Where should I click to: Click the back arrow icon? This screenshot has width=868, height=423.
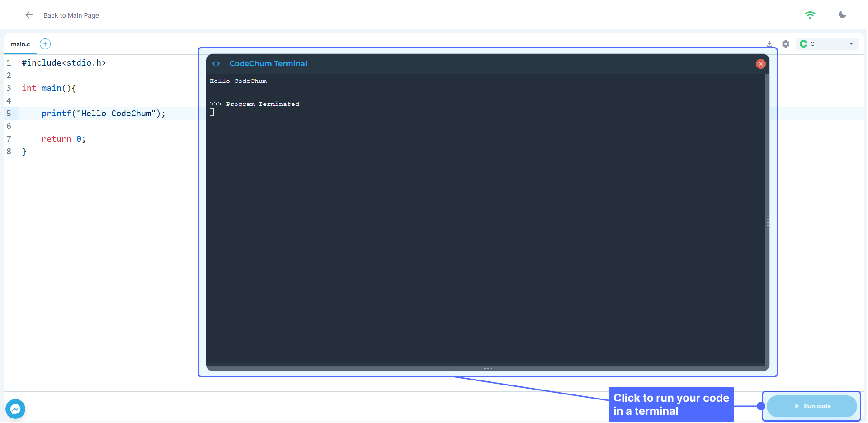pos(29,15)
